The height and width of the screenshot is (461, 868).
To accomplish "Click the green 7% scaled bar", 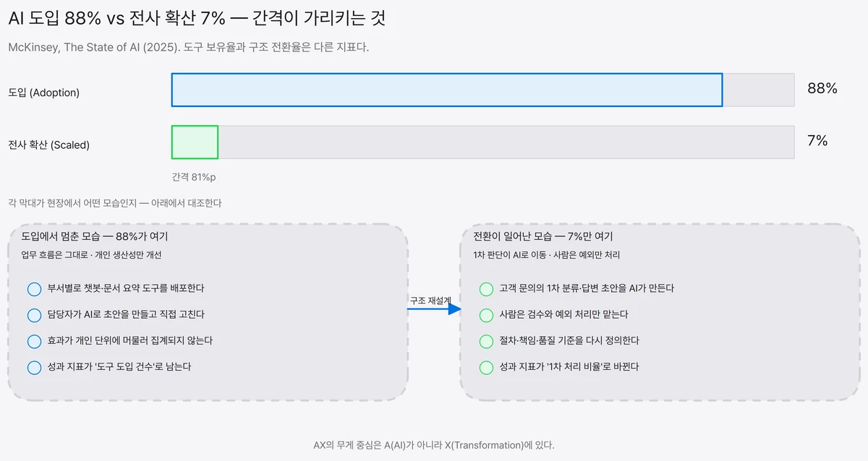I will click(195, 142).
